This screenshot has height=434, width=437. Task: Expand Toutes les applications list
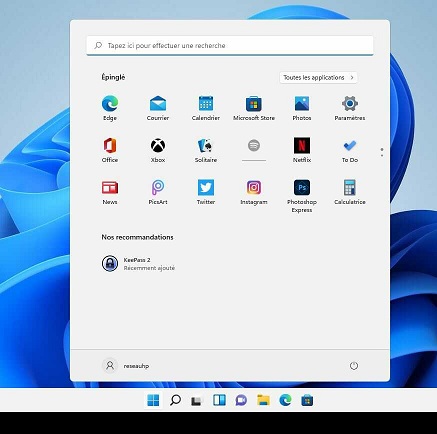(318, 77)
